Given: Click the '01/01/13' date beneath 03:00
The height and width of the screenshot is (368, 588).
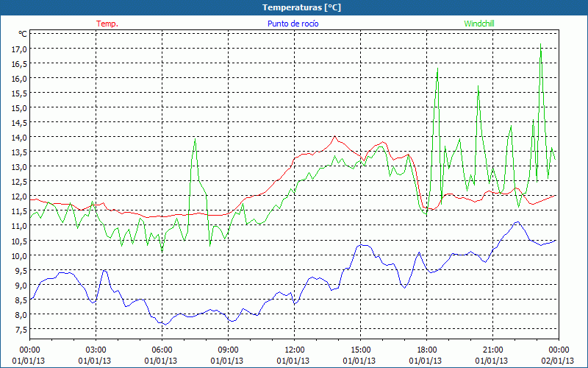Looking at the screenshot, I should pyautogui.click(x=95, y=361).
